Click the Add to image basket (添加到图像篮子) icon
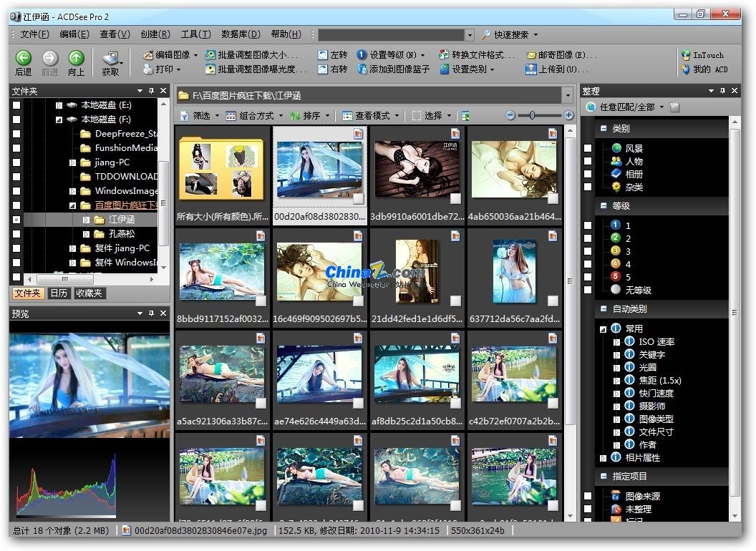 362,69
